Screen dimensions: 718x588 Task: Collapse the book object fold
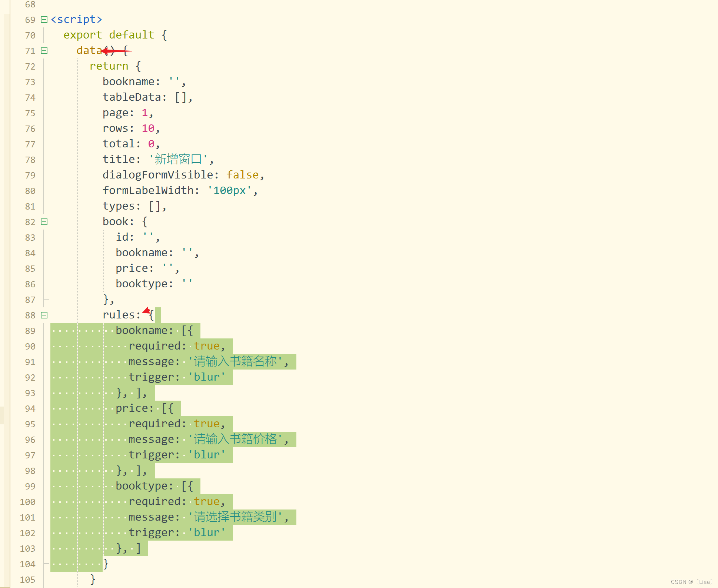[44, 222]
